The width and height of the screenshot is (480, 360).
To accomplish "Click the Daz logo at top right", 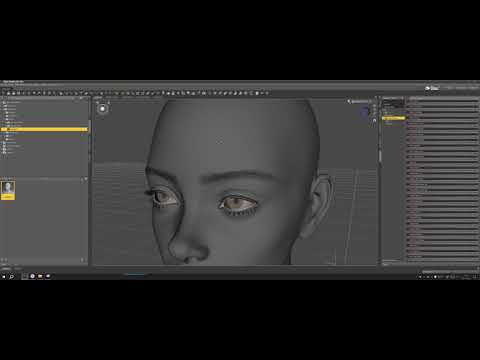I will coord(432,88).
